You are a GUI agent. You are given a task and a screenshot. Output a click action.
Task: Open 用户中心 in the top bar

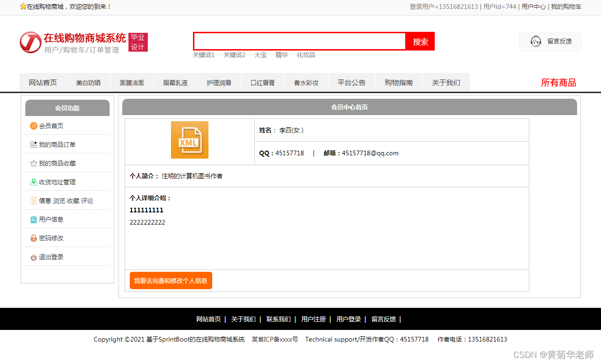534,7
